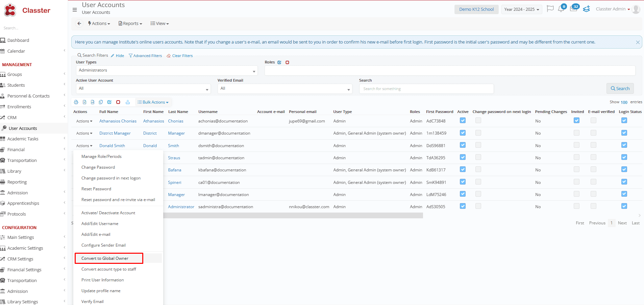The width and height of the screenshot is (644, 305).
Task: Select Print User Information menu item
Action: coord(102,280)
